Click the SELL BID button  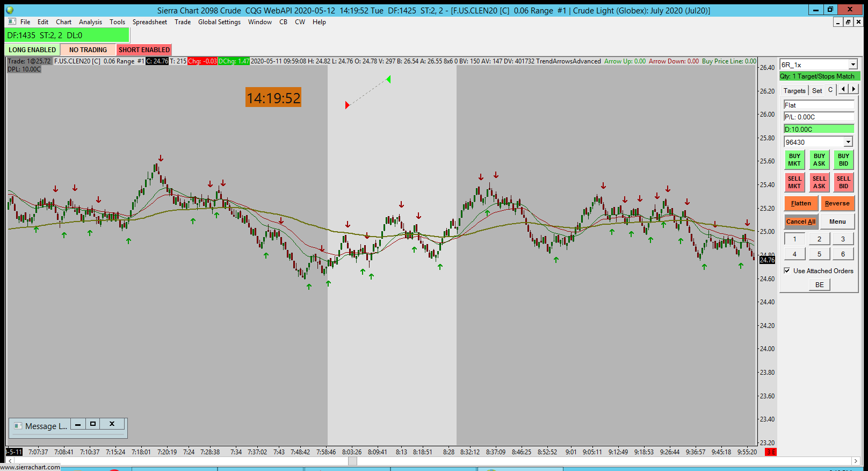(x=843, y=183)
